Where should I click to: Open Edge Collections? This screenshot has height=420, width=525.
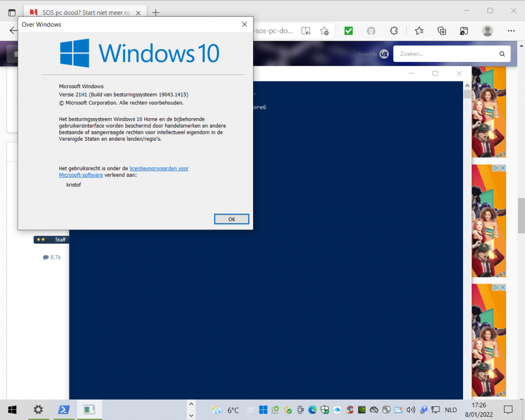click(442, 31)
